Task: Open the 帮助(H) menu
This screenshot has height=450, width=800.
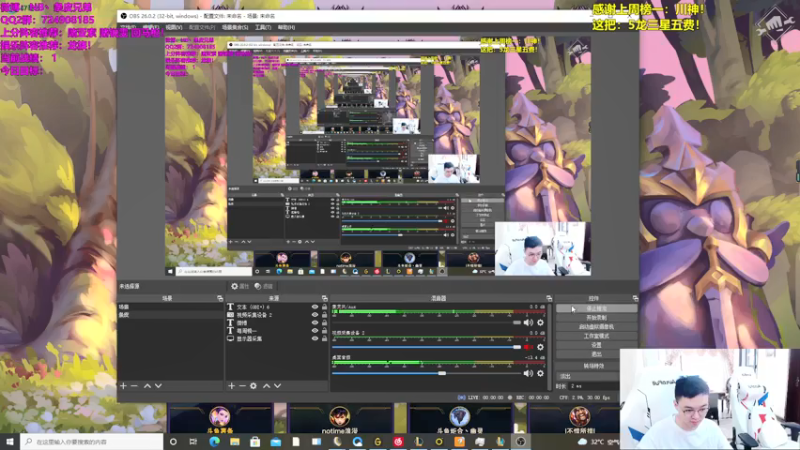Action: tap(286, 27)
